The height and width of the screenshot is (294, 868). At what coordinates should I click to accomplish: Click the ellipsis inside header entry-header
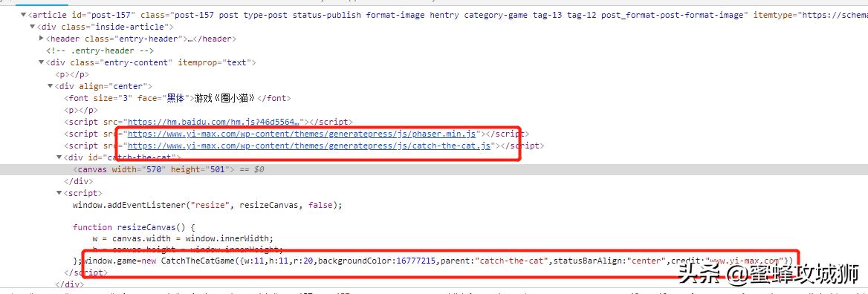[190, 39]
